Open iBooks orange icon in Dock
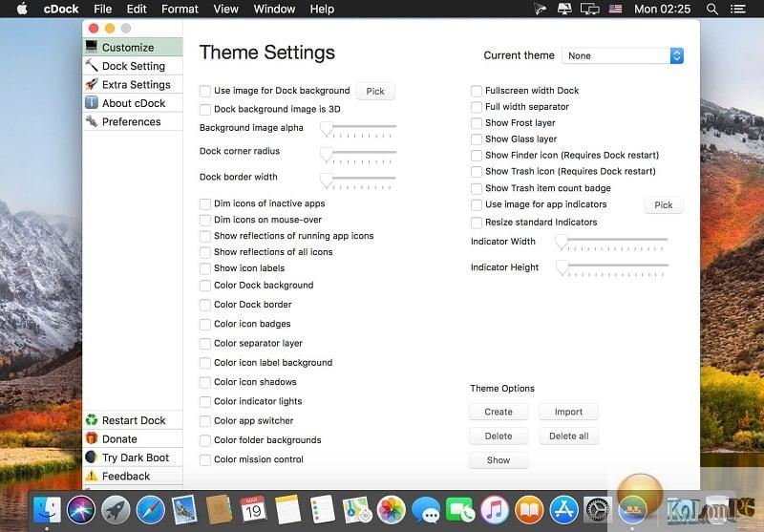 (529, 510)
